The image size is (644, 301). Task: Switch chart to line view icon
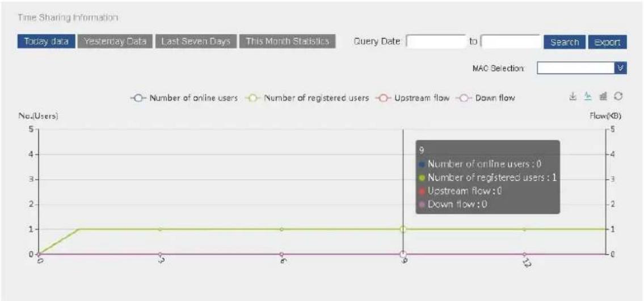588,96
